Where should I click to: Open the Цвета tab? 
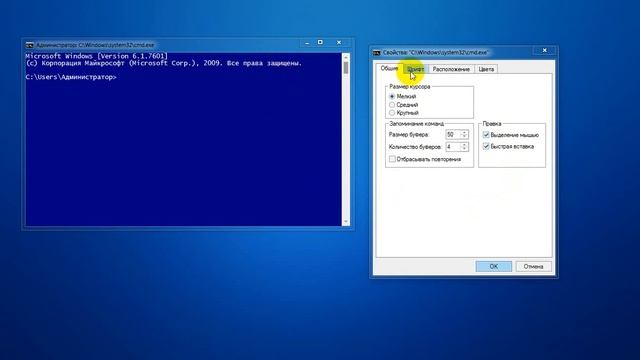click(486, 69)
